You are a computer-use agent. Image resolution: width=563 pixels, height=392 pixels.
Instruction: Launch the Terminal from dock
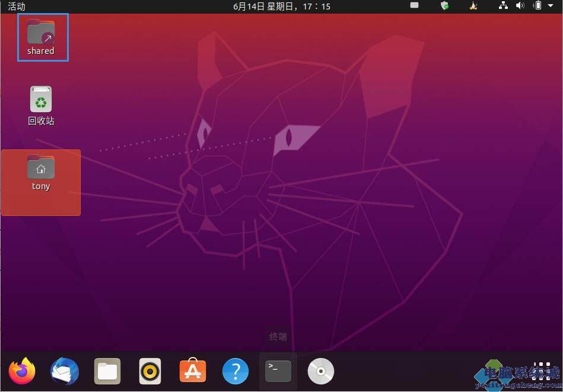(278, 372)
